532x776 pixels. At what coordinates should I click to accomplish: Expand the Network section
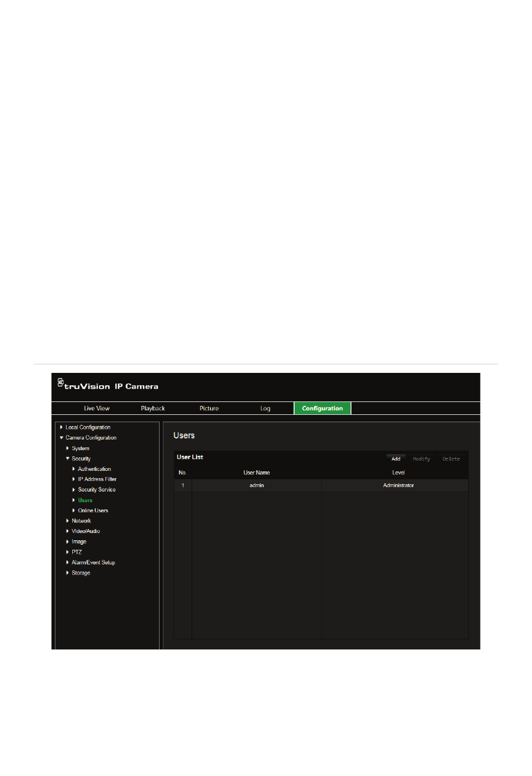pos(81,521)
